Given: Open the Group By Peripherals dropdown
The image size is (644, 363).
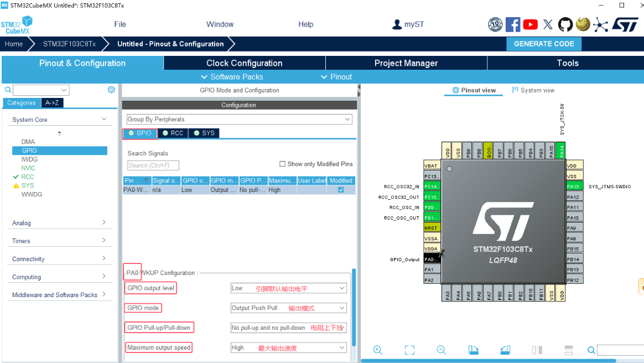Looking at the screenshot, I should point(240,119).
